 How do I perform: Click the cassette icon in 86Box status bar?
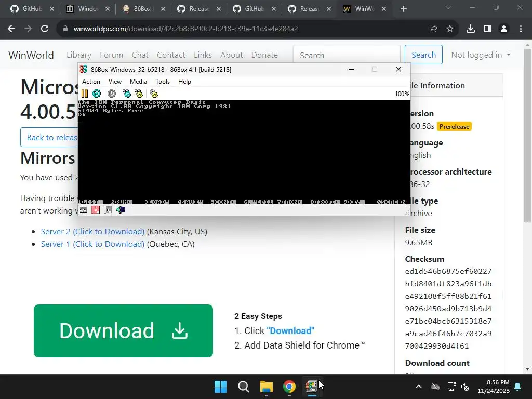click(x=83, y=210)
